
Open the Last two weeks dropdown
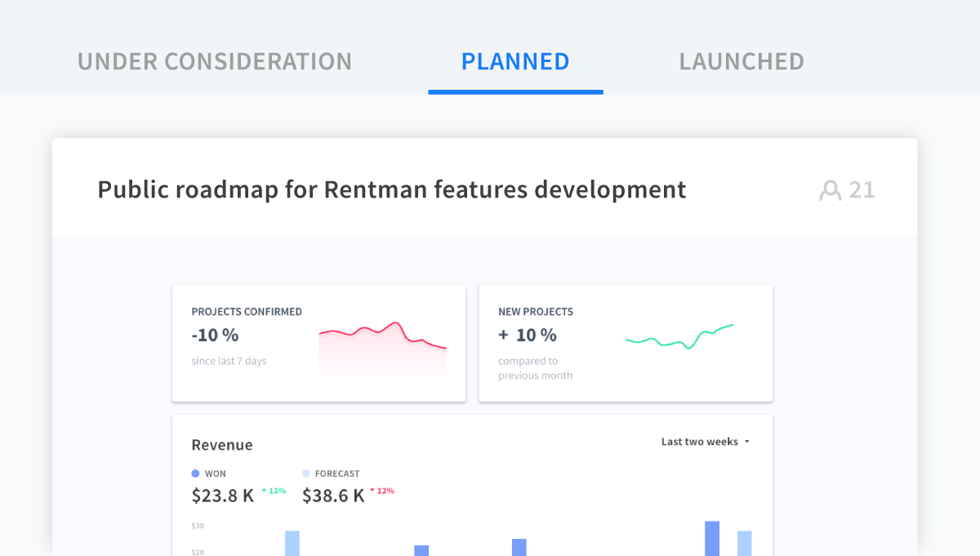(706, 442)
